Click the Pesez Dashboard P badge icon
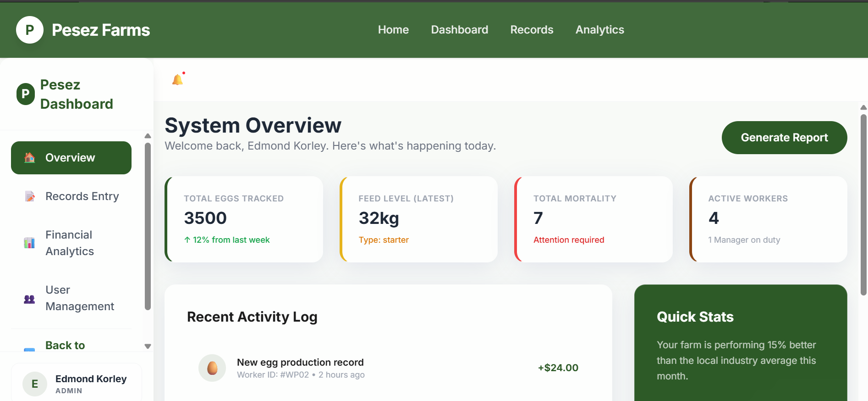This screenshot has height=401, width=868. 26,94
